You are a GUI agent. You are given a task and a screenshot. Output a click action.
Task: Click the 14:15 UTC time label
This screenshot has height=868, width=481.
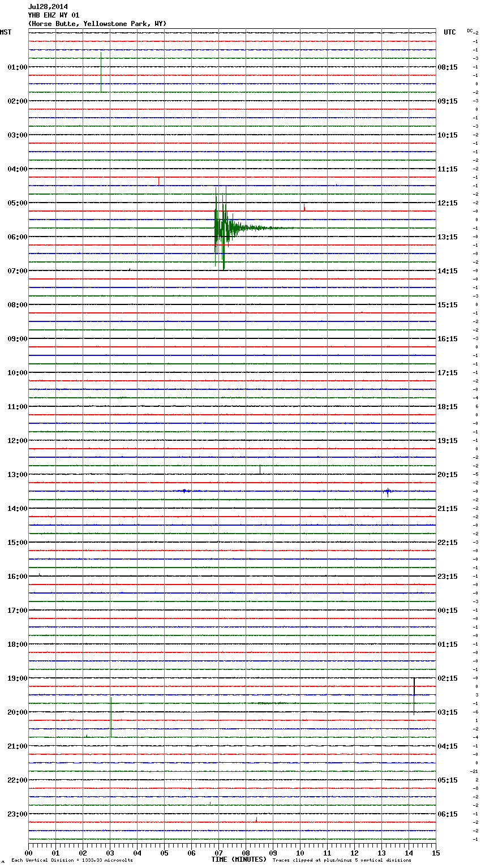(x=448, y=271)
